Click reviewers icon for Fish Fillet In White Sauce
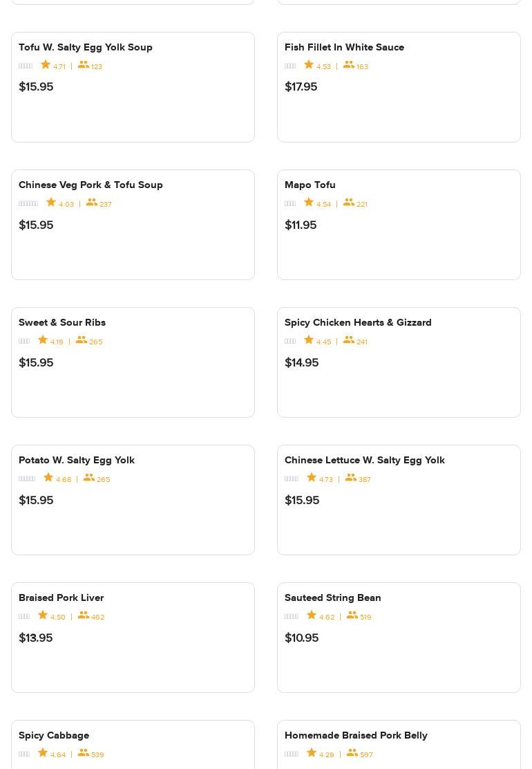The height and width of the screenshot is (769, 532). [349, 65]
